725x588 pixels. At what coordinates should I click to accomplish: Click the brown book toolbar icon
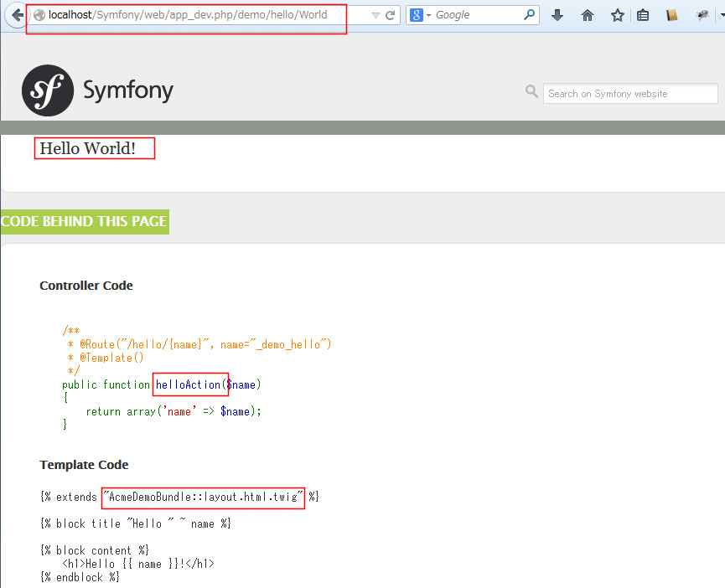[672, 16]
